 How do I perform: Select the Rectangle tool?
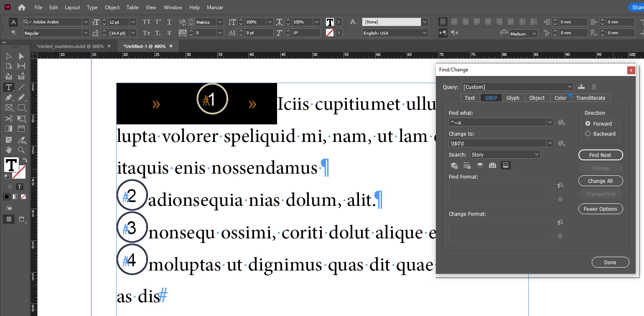click(21, 108)
